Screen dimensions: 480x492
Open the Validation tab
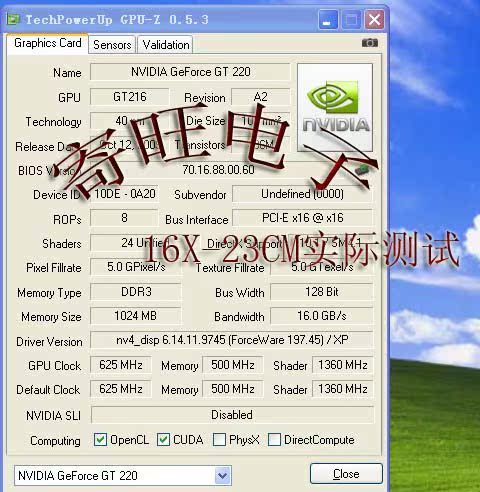coord(166,45)
